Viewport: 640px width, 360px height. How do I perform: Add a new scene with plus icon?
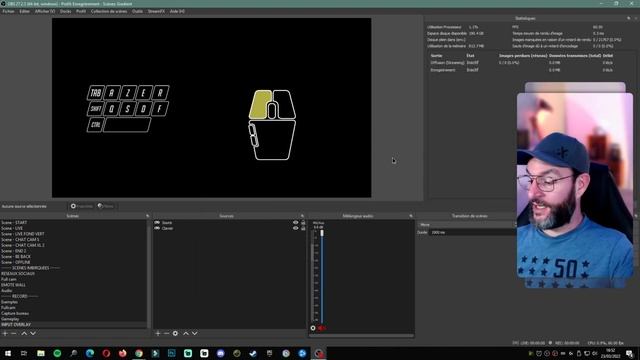tap(5, 333)
